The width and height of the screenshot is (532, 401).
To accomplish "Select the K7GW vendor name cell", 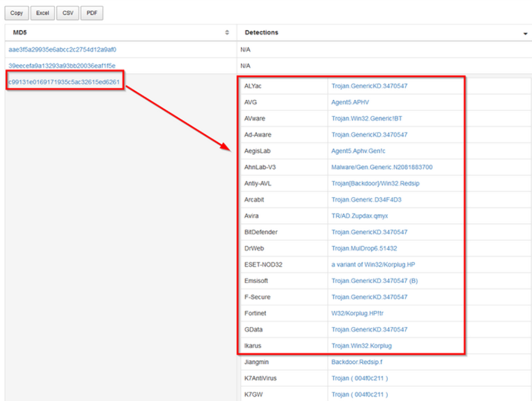I will [x=284, y=395].
